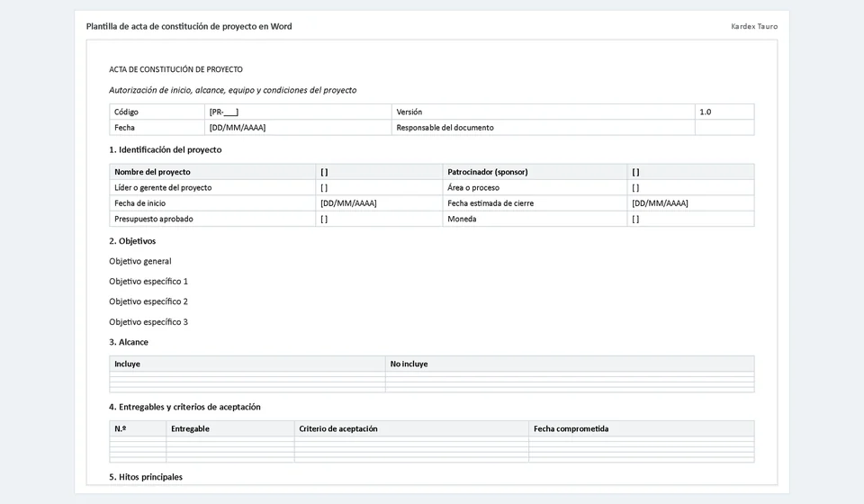This screenshot has height=504, width=864.
Task: Click the Fecha [DD/MM/AAAA] placeholder cell
Action: point(298,127)
